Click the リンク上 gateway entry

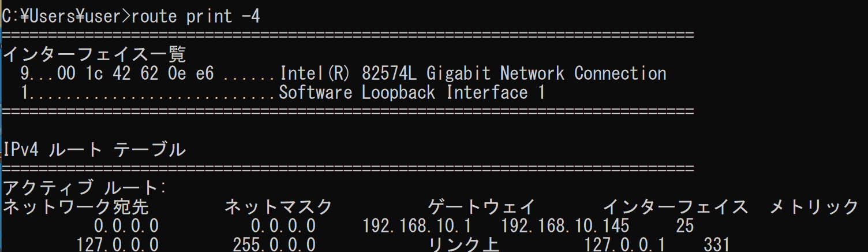click(463, 244)
